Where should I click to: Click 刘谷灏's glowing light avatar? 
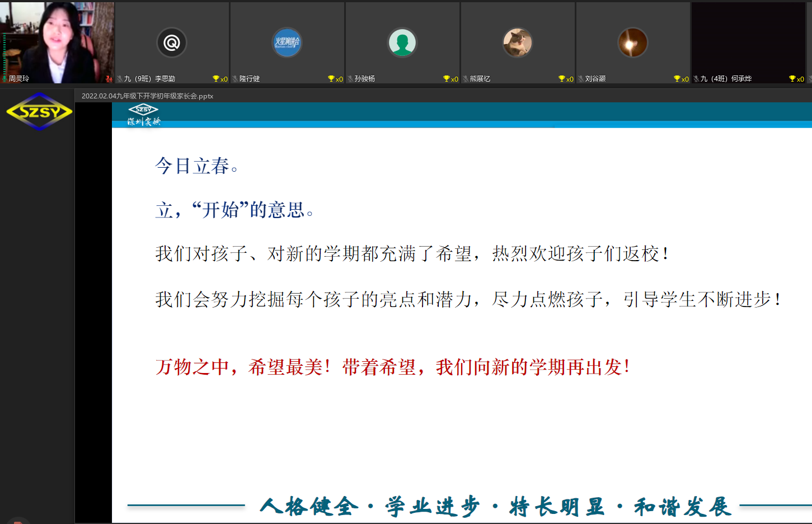pyautogui.click(x=632, y=43)
